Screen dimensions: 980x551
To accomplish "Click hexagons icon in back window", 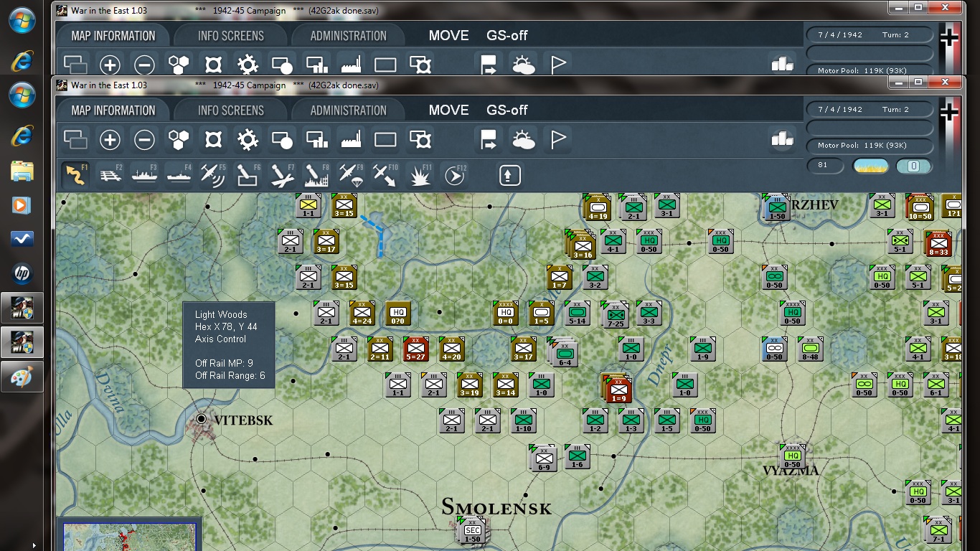I will click(x=179, y=65).
